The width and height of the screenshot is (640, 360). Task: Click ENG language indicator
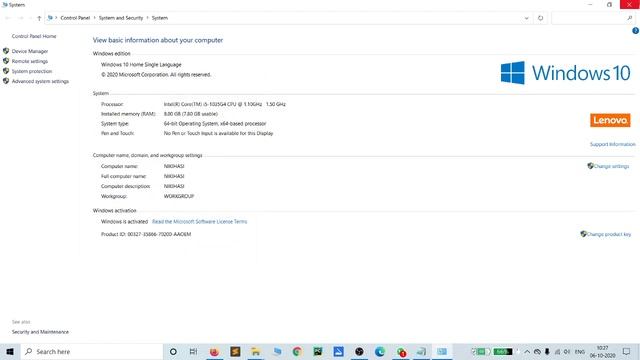pos(580,351)
